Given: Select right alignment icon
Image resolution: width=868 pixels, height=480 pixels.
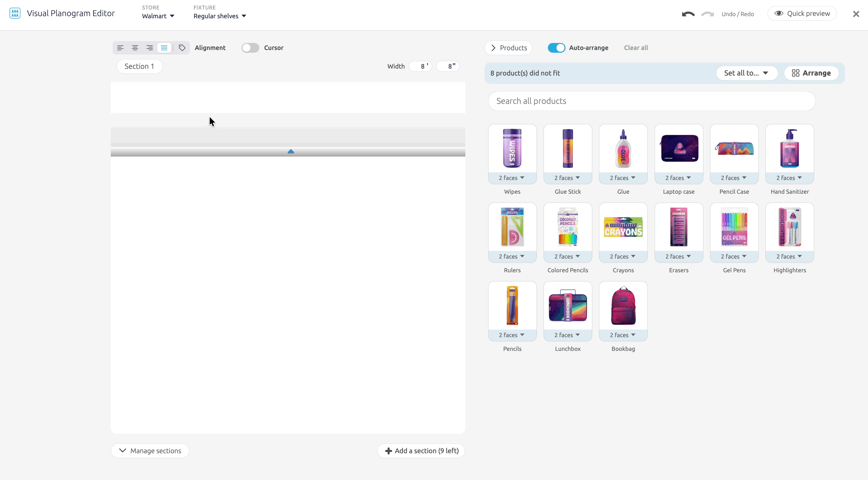Looking at the screenshot, I should pyautogui.click(x=150, y=48).
